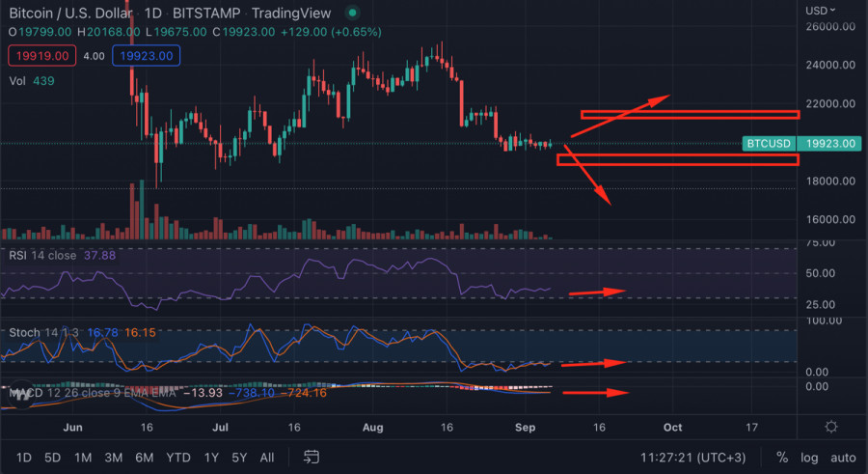Click the 11:27:21 (UTC+3) timezone button
This screenshot has height=474, width=868.
(693, 458)
